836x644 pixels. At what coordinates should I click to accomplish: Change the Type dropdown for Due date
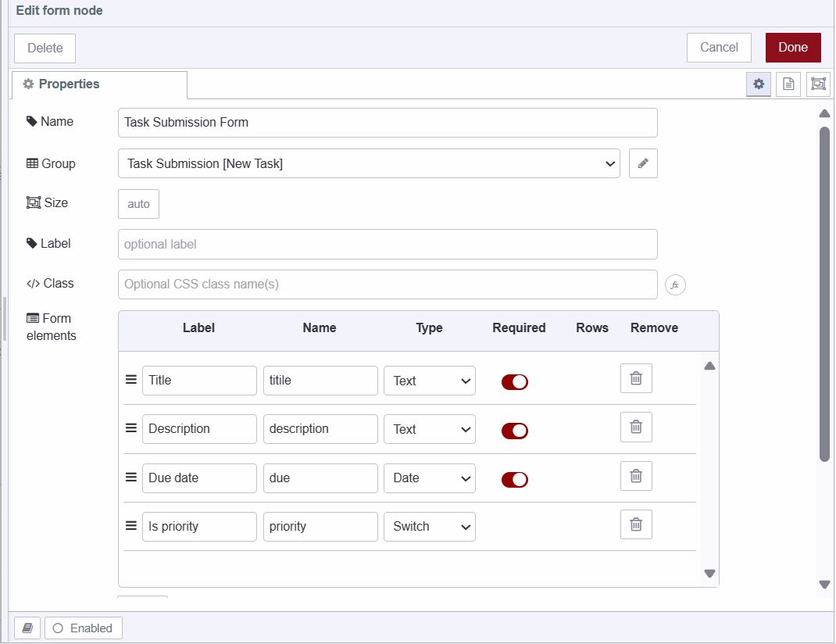(429, 478)
